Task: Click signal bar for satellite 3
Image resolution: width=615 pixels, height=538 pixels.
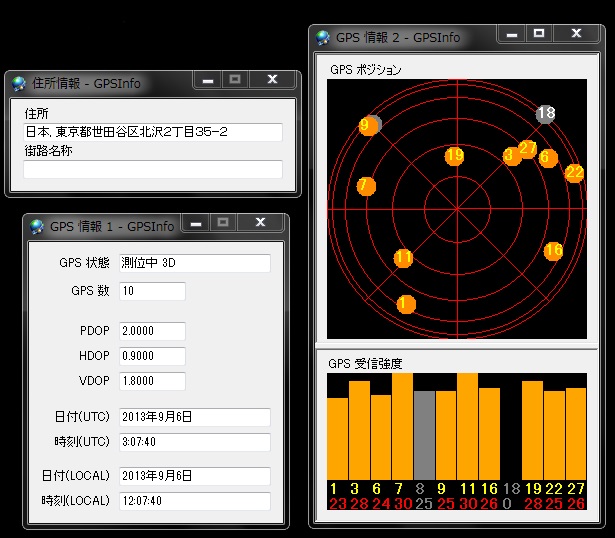Action: (x=359, y=430)
